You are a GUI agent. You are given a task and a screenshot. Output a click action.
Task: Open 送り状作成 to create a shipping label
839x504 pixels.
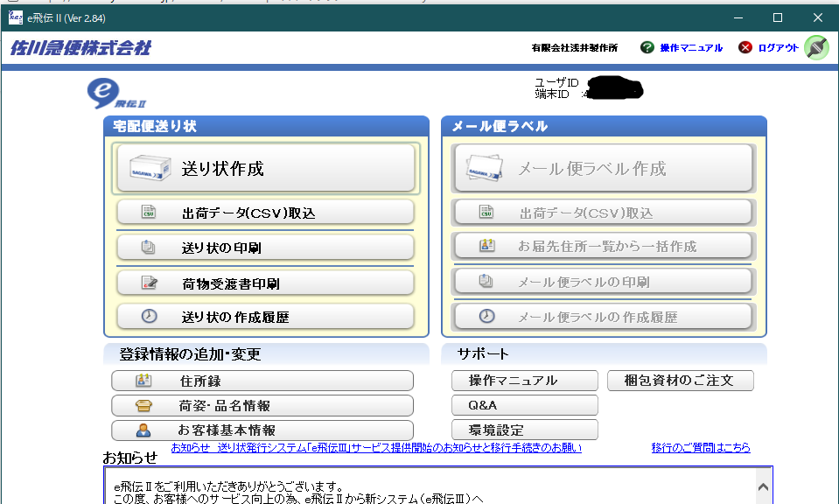[266, 168]
